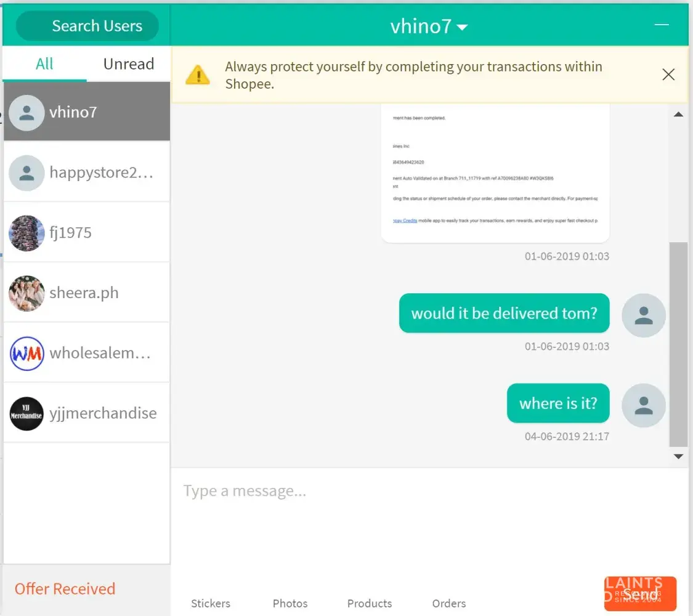Image resolution: width=693 pixels, height=616 pixels.
Task: Open the Stickers picker
Action: (211, 603)
